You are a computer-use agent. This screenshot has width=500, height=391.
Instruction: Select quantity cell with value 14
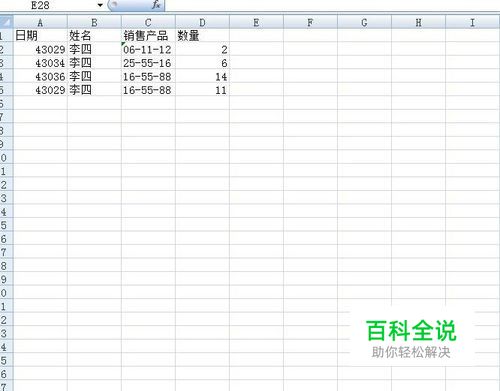coord(202,77)
